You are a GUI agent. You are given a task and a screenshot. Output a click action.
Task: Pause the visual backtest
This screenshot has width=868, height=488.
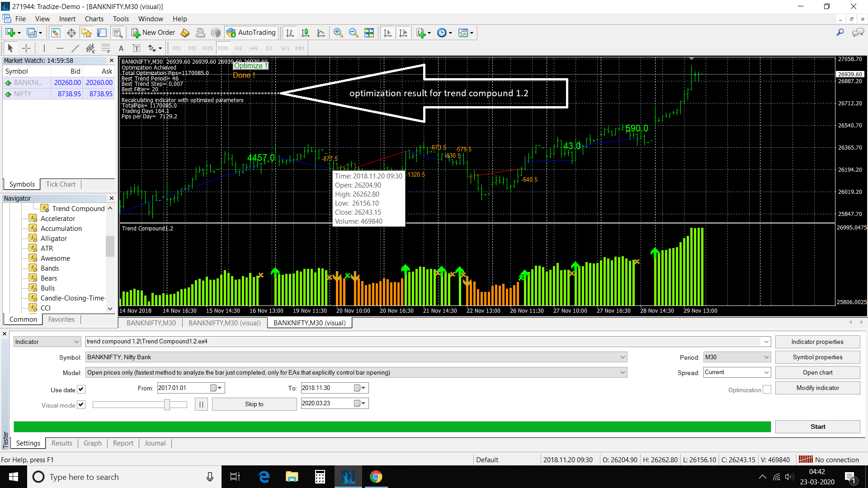click(x=201, y=404)
